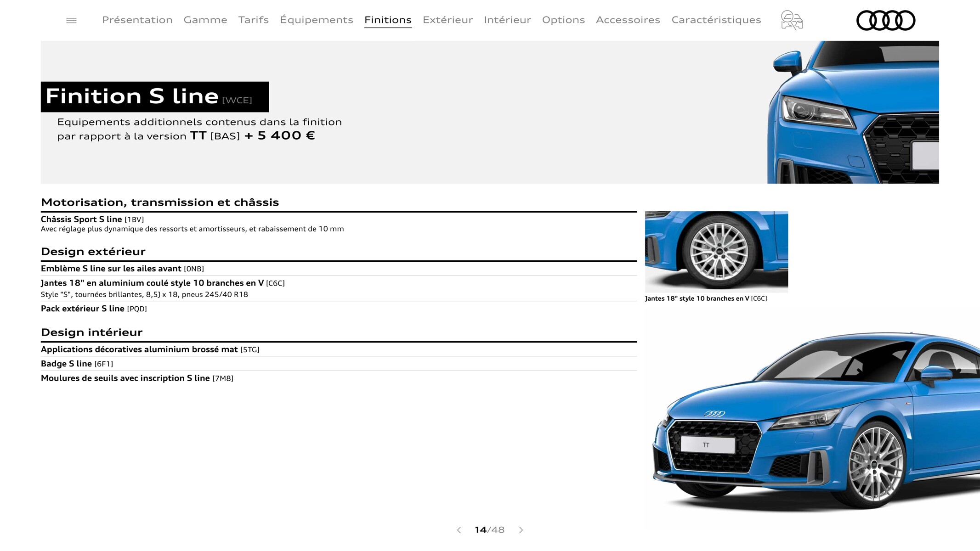Open the Présentation tab
This screenshot has width=980, height=551.
point(137,20)
